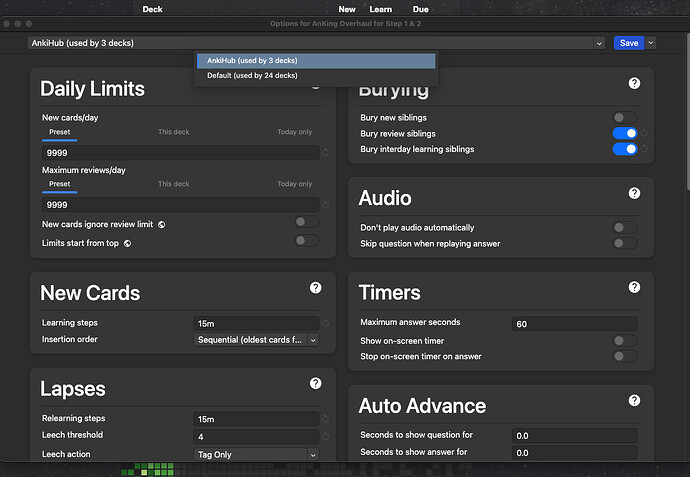Enable Skip question when replaying answer
This screenshot has height=477, width=690.
click(625, 243)
